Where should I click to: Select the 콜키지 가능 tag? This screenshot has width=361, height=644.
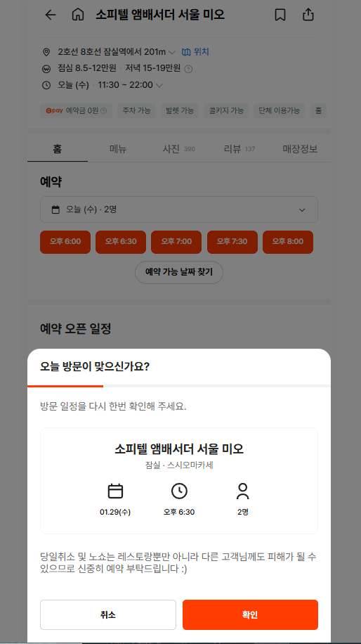226,110
